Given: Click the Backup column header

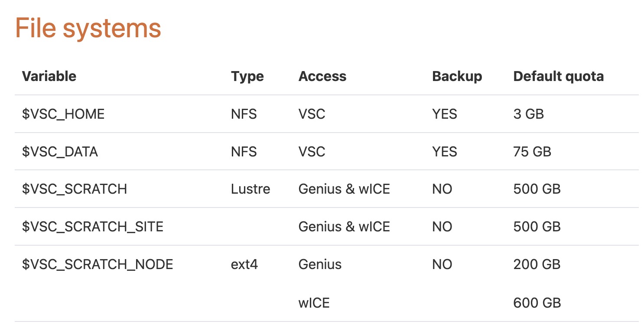Looking at the screenshot, I should coord(457,76).
